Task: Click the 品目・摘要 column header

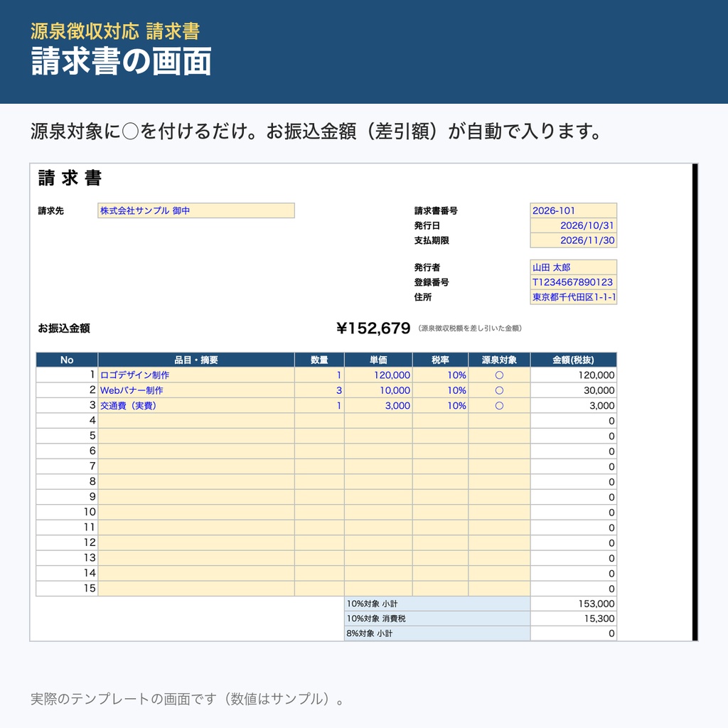Action: click(x=196, y=360)
